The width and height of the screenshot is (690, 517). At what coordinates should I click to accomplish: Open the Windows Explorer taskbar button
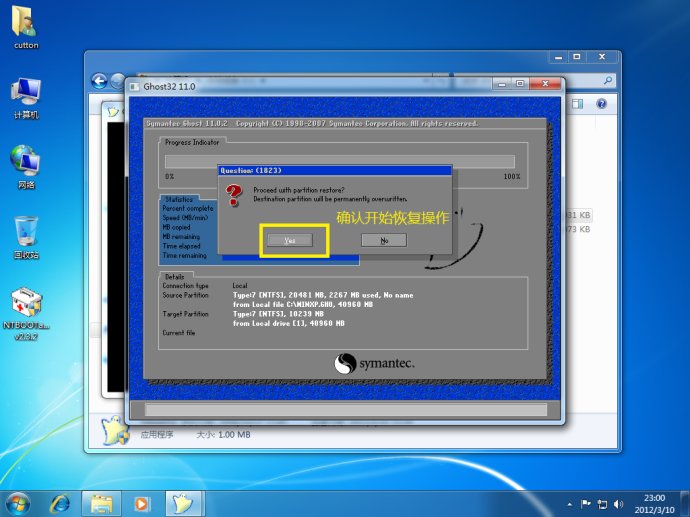pyautogui.click(x=101, y=504)
